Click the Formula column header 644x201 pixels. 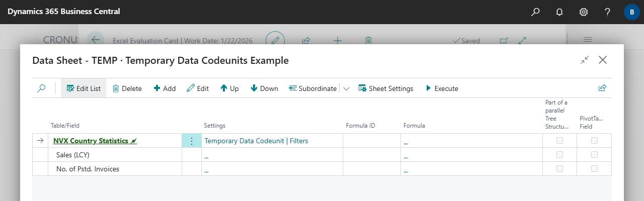[414, 126]
